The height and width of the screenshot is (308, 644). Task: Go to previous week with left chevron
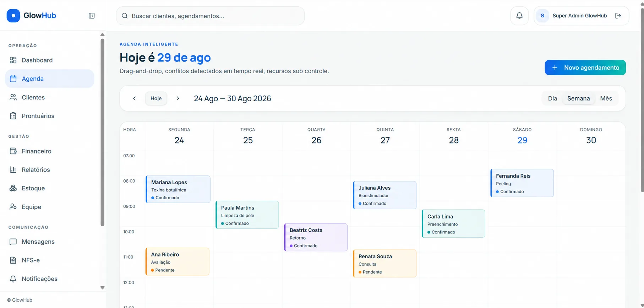pyautogui.click(x=134, y=98)
